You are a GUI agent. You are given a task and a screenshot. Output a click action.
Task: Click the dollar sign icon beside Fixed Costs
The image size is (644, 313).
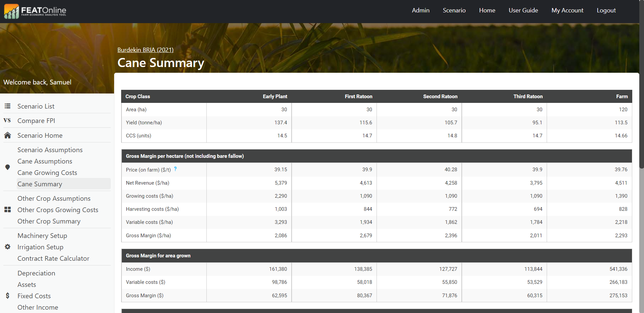click(x=7, y=296)
